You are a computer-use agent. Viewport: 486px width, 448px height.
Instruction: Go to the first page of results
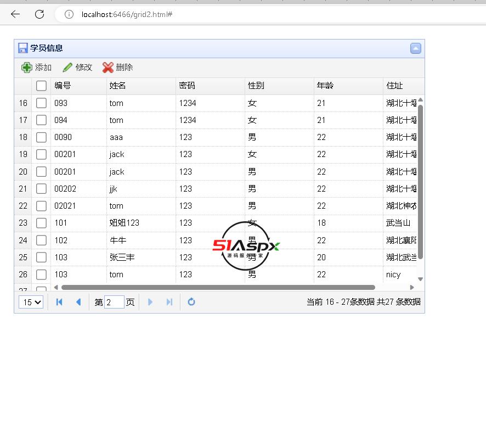coord(60,302)
